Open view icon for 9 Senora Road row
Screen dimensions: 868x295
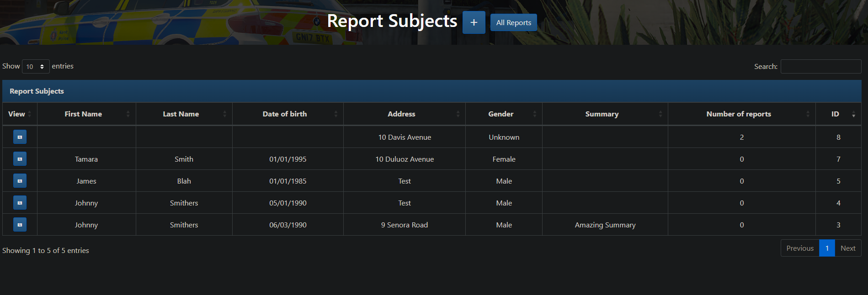[x=20, y=225]
